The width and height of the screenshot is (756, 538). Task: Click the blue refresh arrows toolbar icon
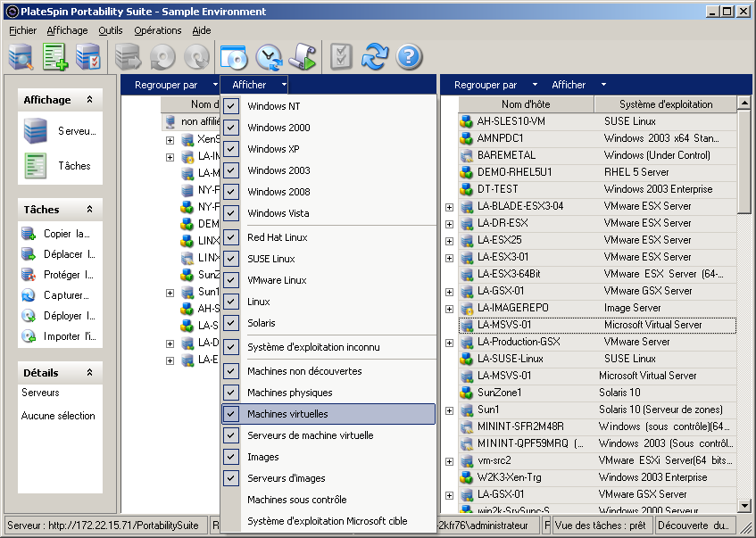click(x=375, y=57)
